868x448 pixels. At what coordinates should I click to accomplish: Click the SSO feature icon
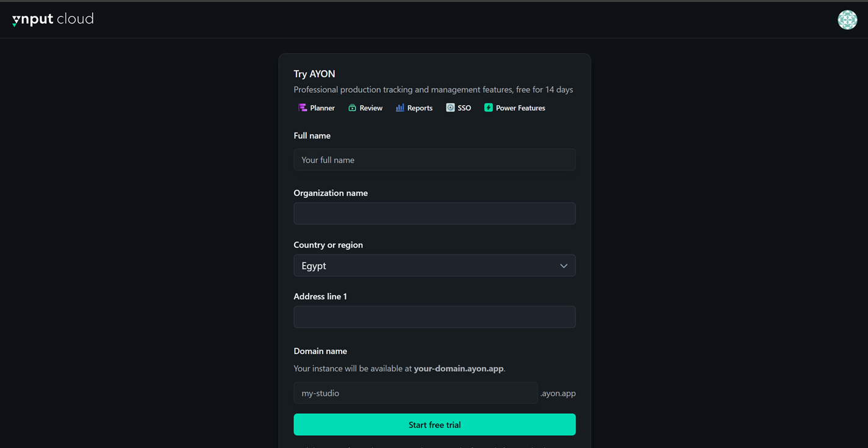[450, 108]
